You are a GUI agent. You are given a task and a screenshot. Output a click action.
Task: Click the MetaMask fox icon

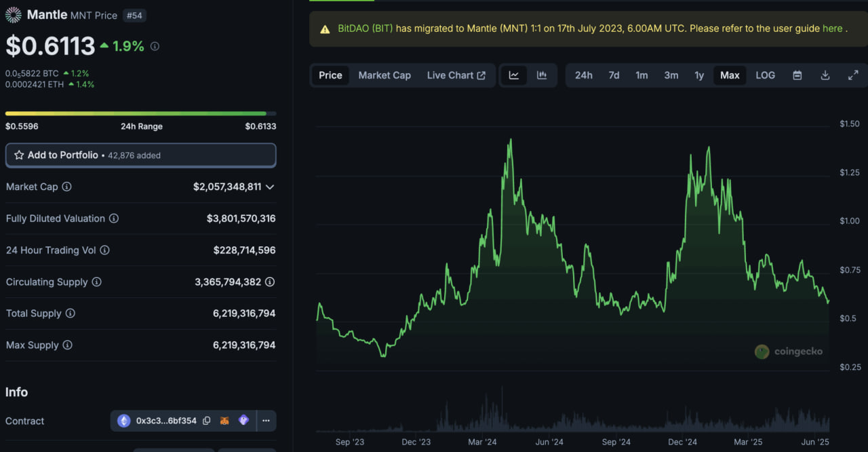tap(224, 421)
